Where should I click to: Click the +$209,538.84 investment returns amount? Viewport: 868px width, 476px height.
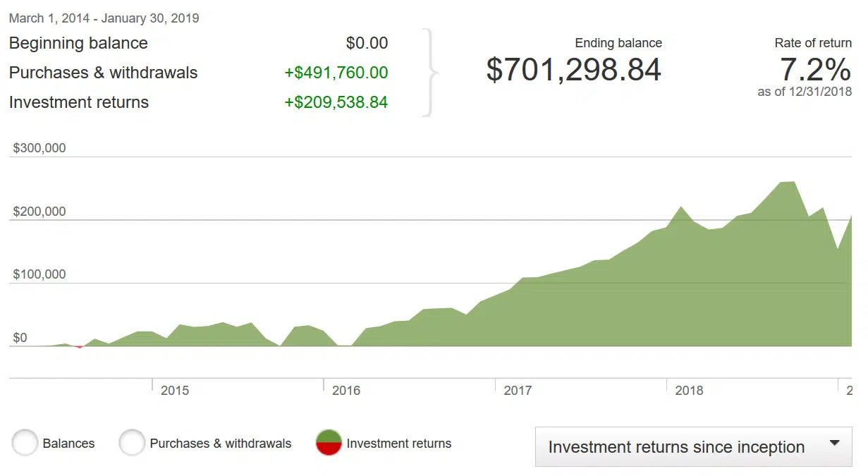point(336,102)
